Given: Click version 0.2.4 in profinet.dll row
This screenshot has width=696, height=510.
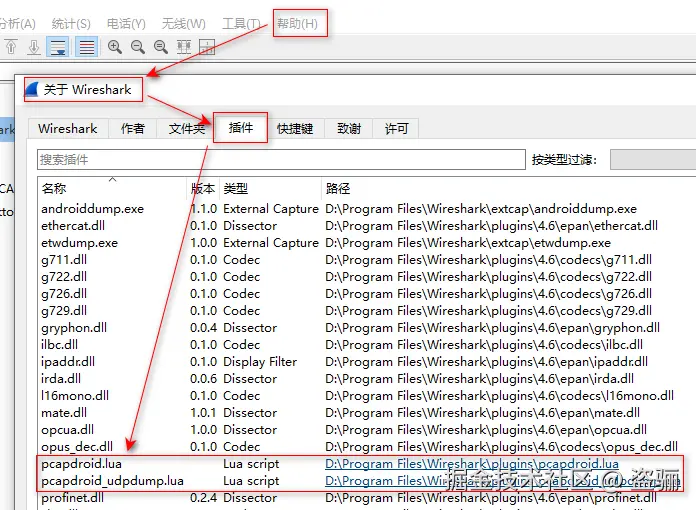Looking at the screenshot, I should (204, 498).
